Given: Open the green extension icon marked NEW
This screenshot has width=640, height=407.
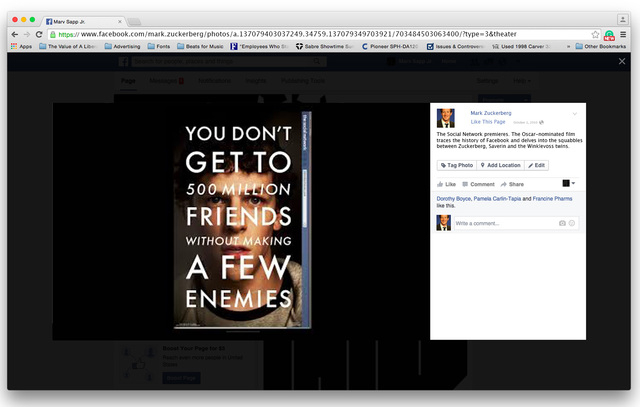Looking at the screenshot, I should tap(609, 35).
